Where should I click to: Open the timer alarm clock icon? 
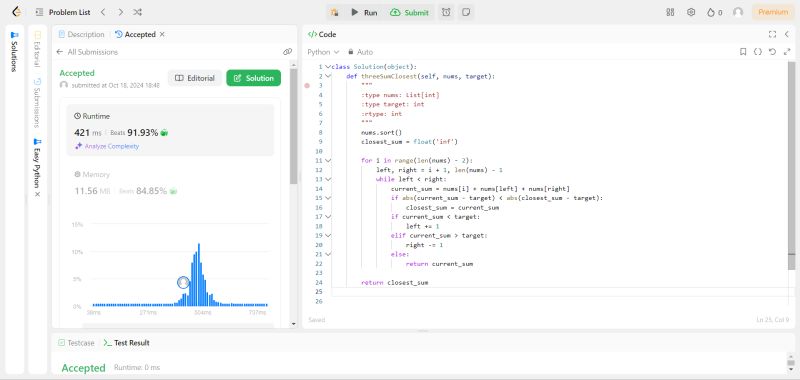(446, 12)
